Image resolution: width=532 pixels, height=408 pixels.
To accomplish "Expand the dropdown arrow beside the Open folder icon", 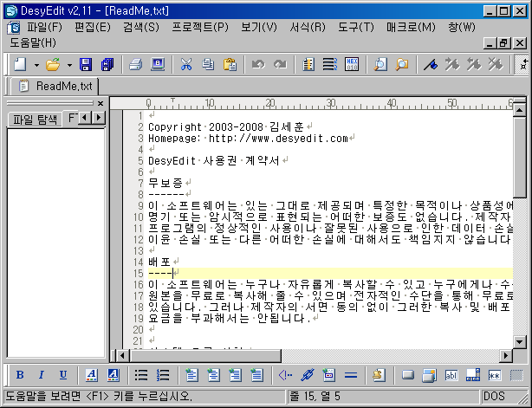I will pyautogui.click(x=69, y=65).
